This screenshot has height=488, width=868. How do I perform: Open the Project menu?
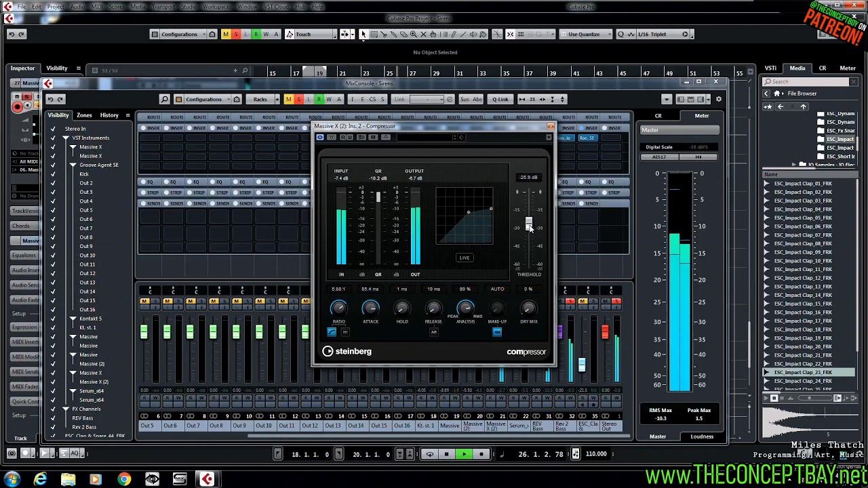tap(56, 7)
